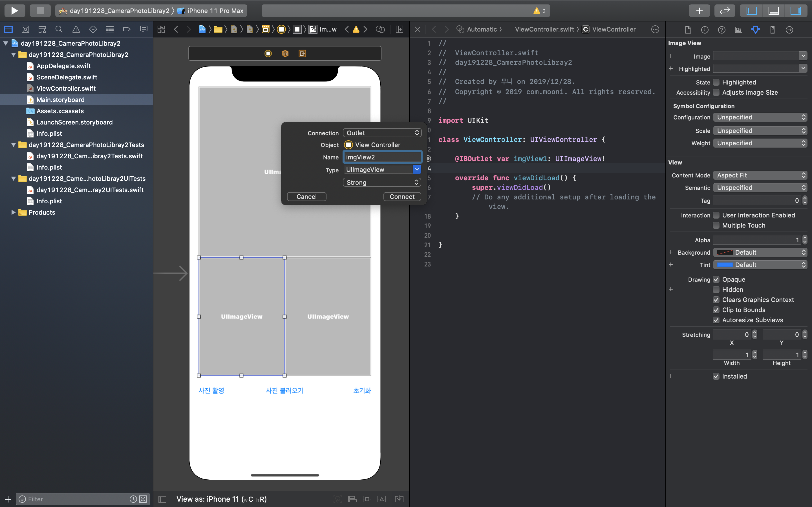Open Content Mode Aspect Fit dropdown
The height and width of the screenshot is (507, 812).
point(760,175)
